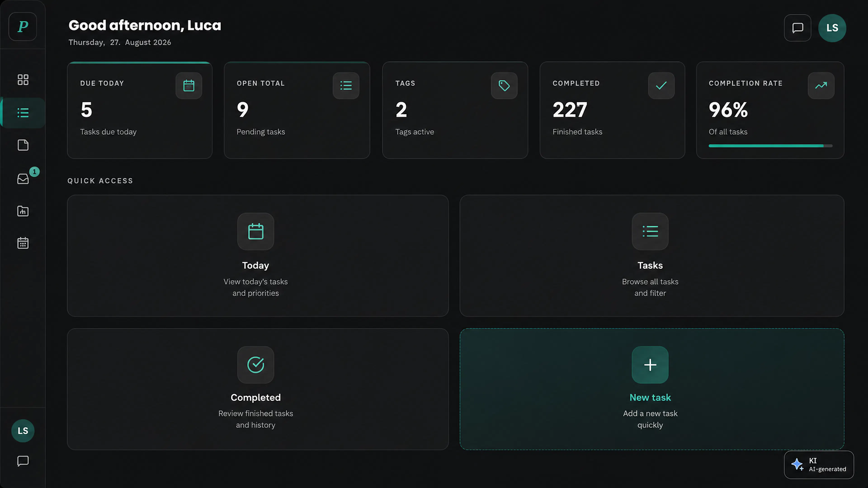Click the circled check icon in Completed tile
Image resolution: width=868 pixels, height=488 pixels.
click(256, 365)
